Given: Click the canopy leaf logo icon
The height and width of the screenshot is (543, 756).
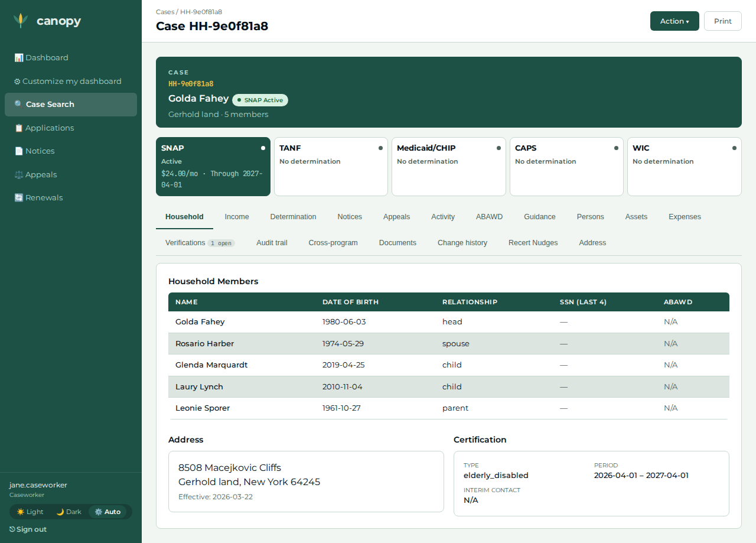Looking at the screenshot, I should 21,21.
